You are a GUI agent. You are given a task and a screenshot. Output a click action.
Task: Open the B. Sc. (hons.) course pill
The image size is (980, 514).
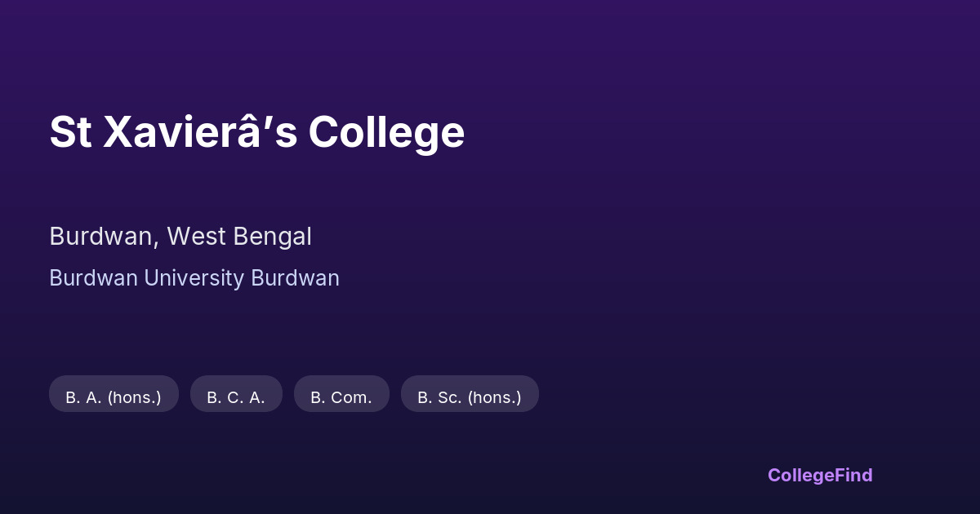(x=470, y=397)
